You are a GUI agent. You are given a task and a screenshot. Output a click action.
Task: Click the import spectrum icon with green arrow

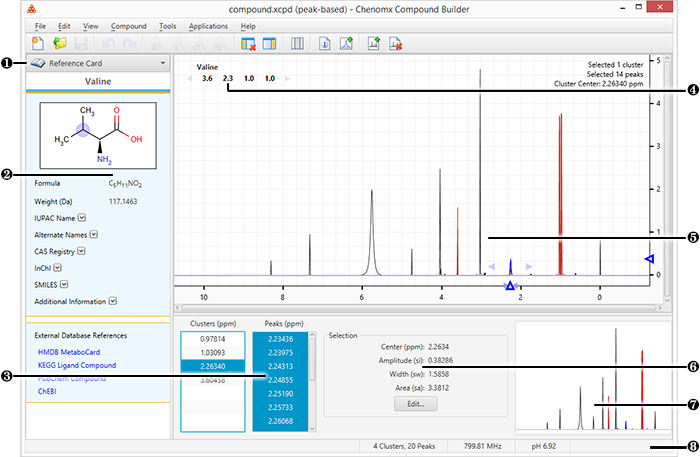click(x=374, y=44)
